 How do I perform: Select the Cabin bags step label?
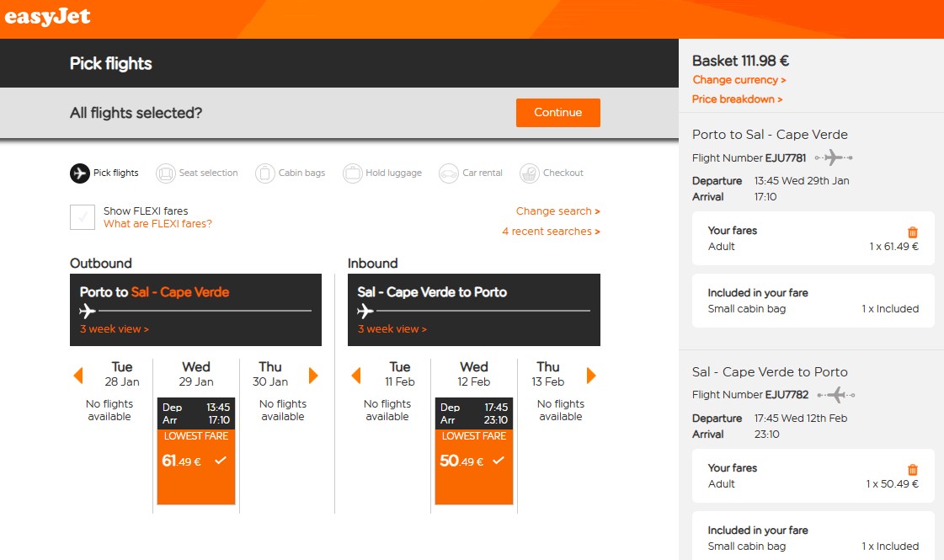[301, 173]
